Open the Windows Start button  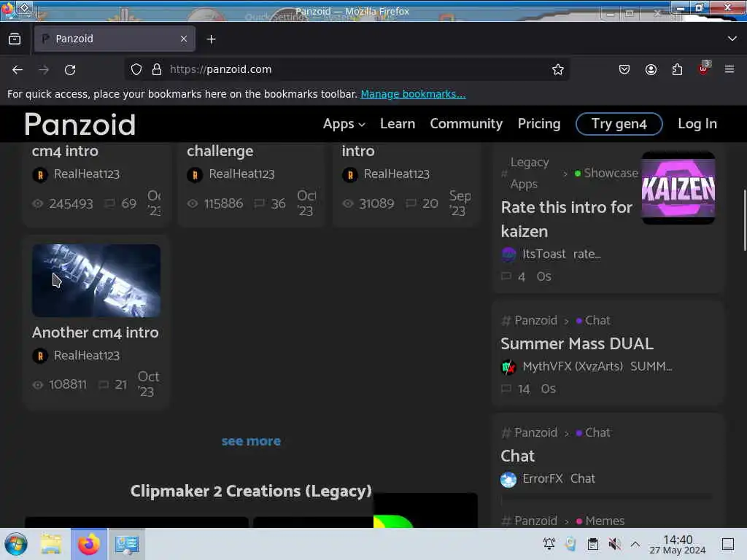[x=16, y=544]
